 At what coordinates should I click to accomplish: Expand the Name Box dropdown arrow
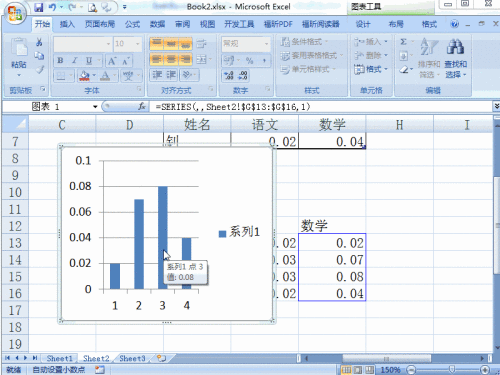pyautogui.click(x=95, y=107)
